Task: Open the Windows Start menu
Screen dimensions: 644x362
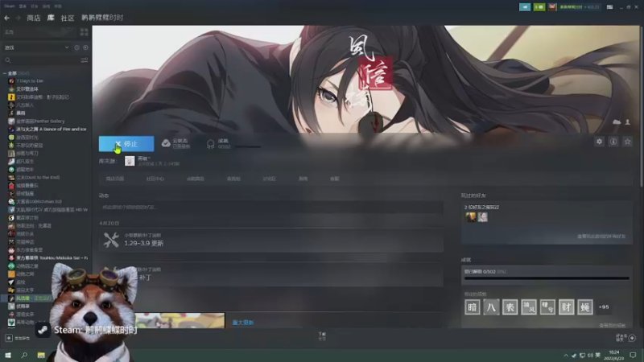Action: point(8,355)
